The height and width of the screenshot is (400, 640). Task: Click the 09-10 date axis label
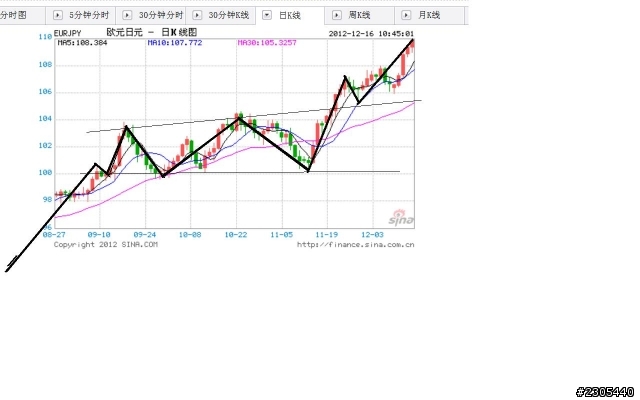tap(99, 235)
